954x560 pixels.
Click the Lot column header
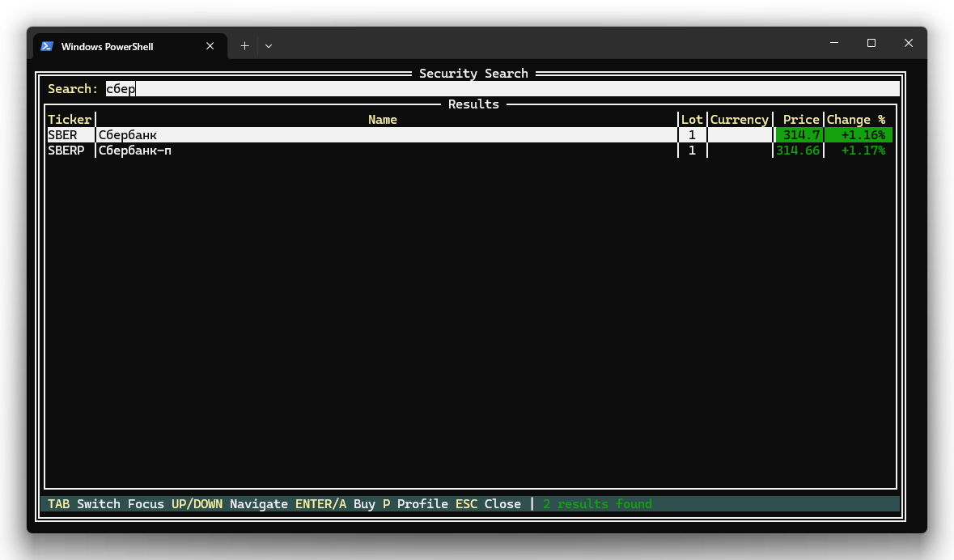[x=692, y=120]
